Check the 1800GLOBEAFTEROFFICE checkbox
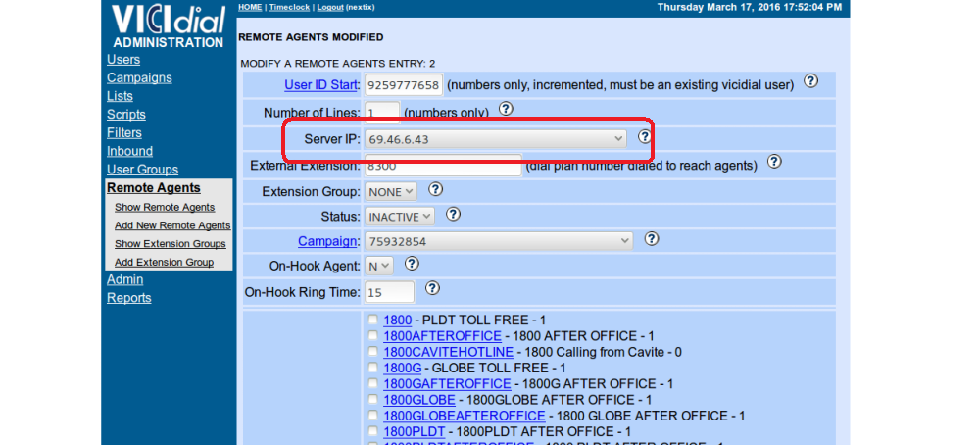 pyautogui.click(x=373, y=416)
